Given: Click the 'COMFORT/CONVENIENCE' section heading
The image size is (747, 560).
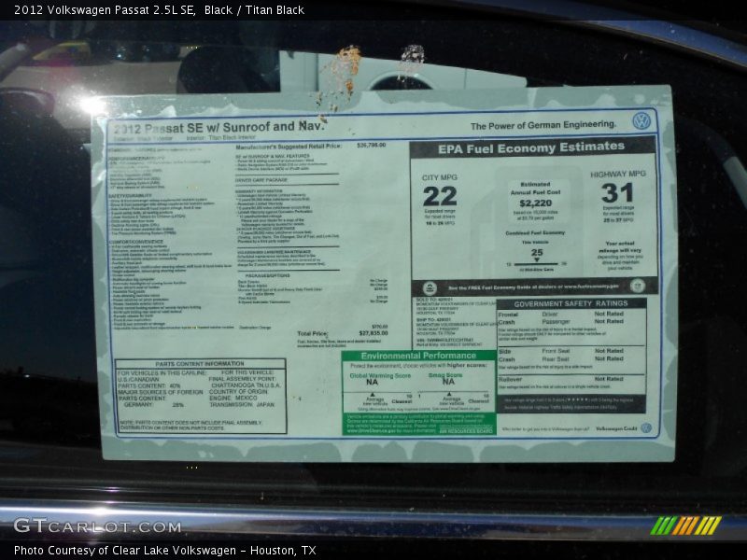Looking at the screenshot, I should click(x=135, y=242).
